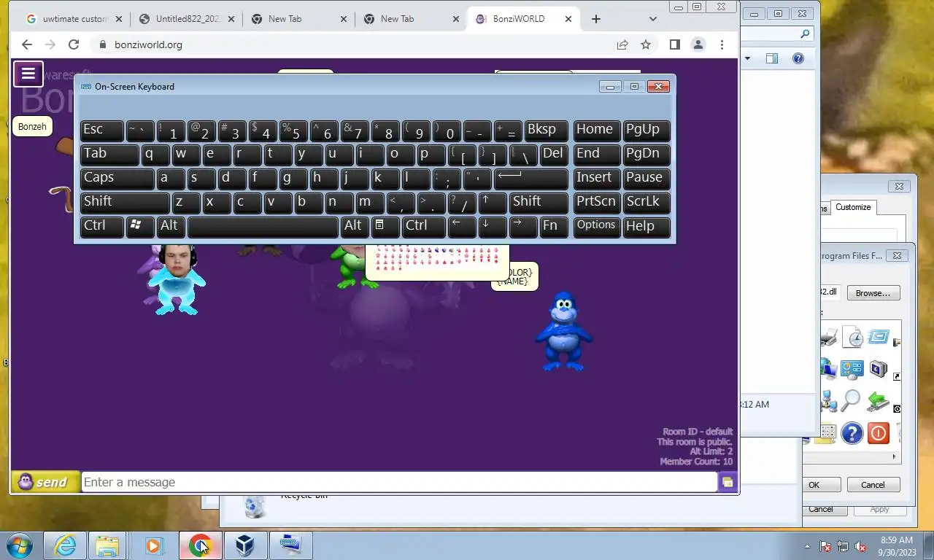
Task: Select the red power icon
Action: pos(878,433)
